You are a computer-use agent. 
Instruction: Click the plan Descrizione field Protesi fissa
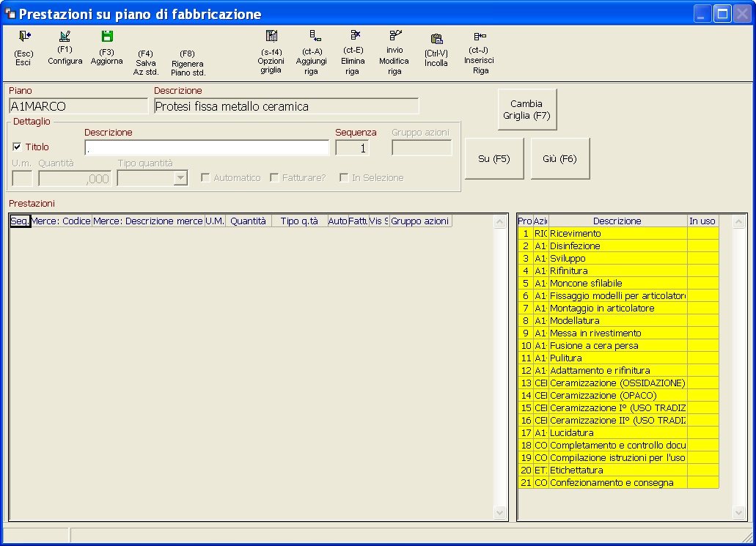tap(287, 106)
